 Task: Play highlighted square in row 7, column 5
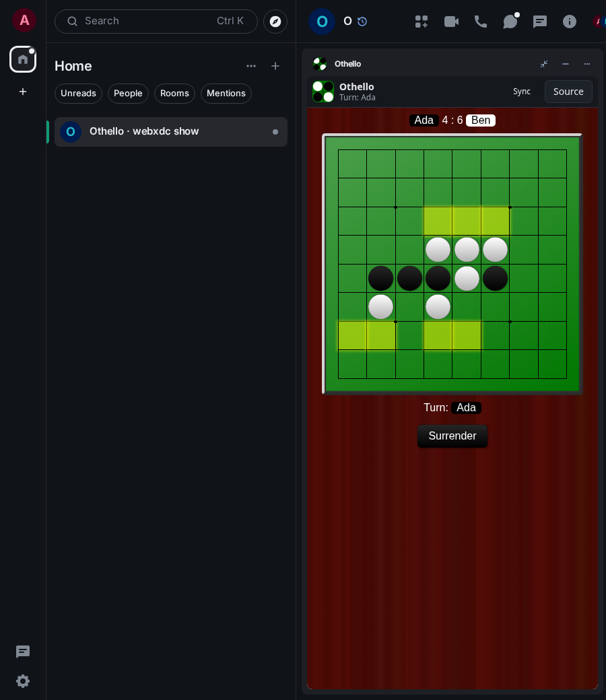pyautogui.click(x=466, y=335)
